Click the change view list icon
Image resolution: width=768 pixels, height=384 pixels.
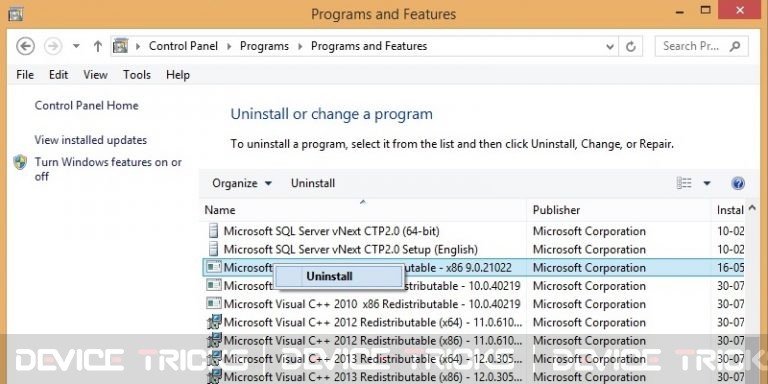[684, 183]
